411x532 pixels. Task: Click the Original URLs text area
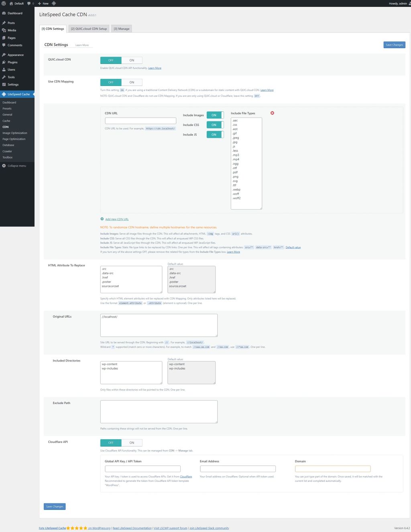159,325
